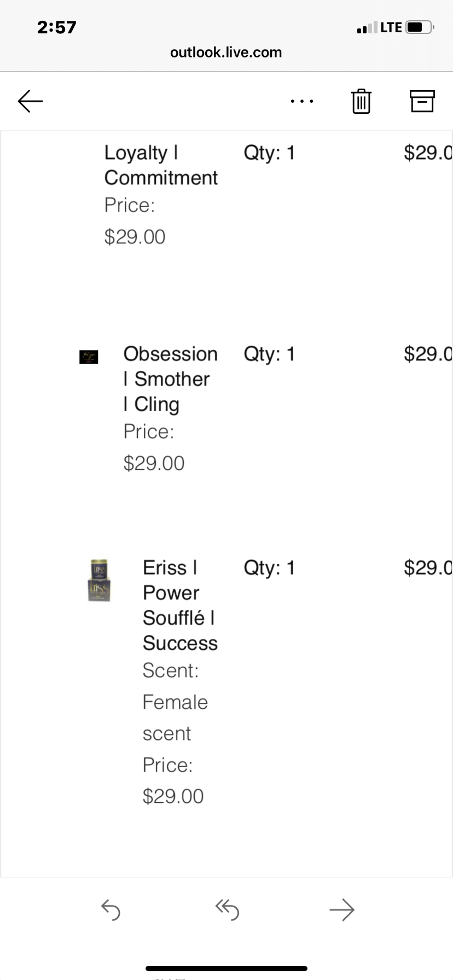The height and width of the screenshot is (980, 453).
Task: Tap the Obsession | Smother | Cling title
Action: click(170, 379)
